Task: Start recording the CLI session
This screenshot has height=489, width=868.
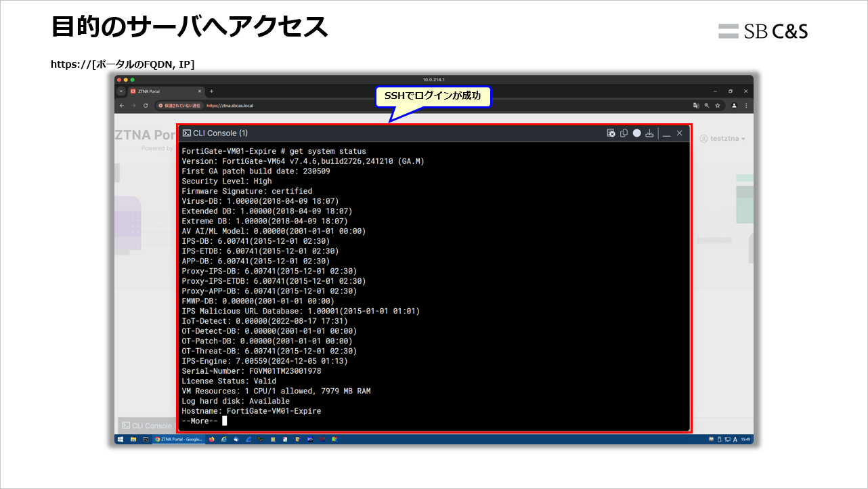Action: (636, 133)
